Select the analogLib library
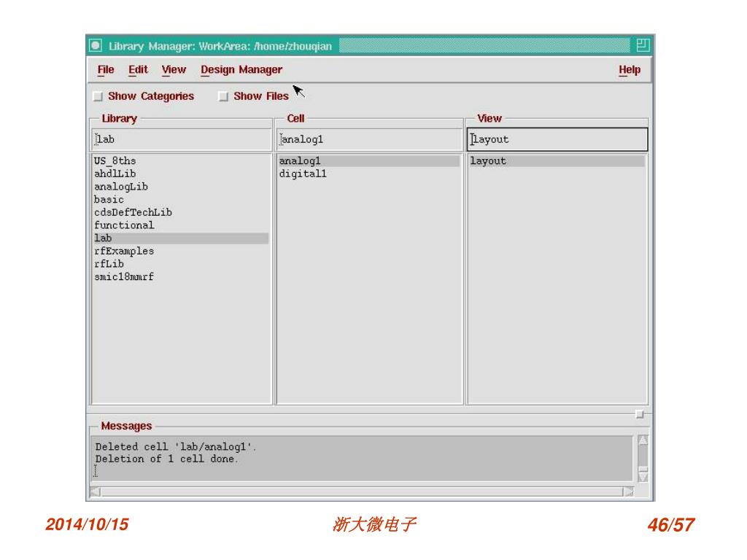The image size is (747, 560). (120, 187)
